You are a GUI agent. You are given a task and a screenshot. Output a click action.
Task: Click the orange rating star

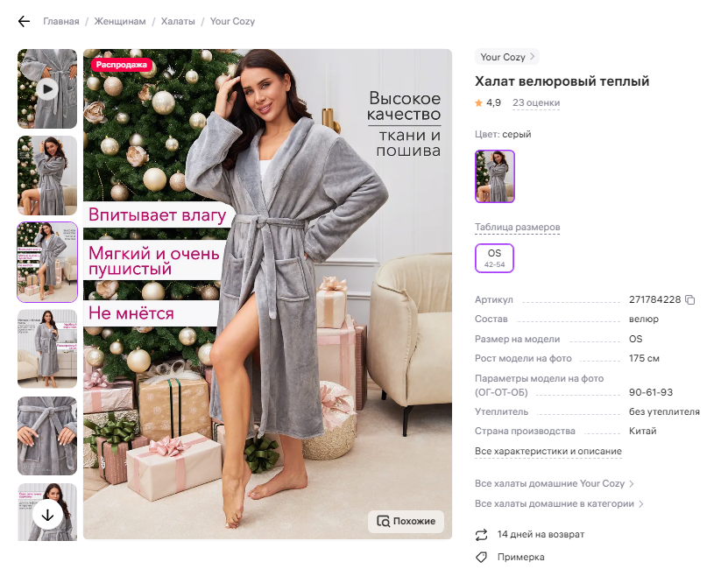click(x=478, y=103)
